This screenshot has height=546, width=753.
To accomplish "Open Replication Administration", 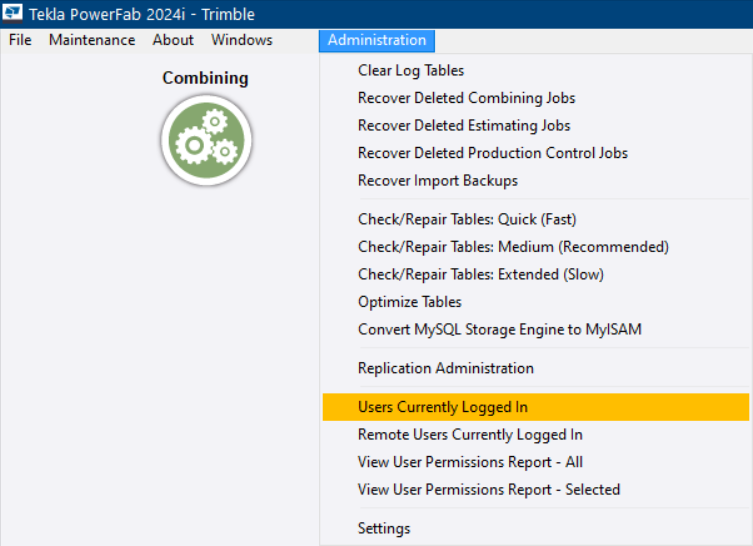I will (446, 368).
